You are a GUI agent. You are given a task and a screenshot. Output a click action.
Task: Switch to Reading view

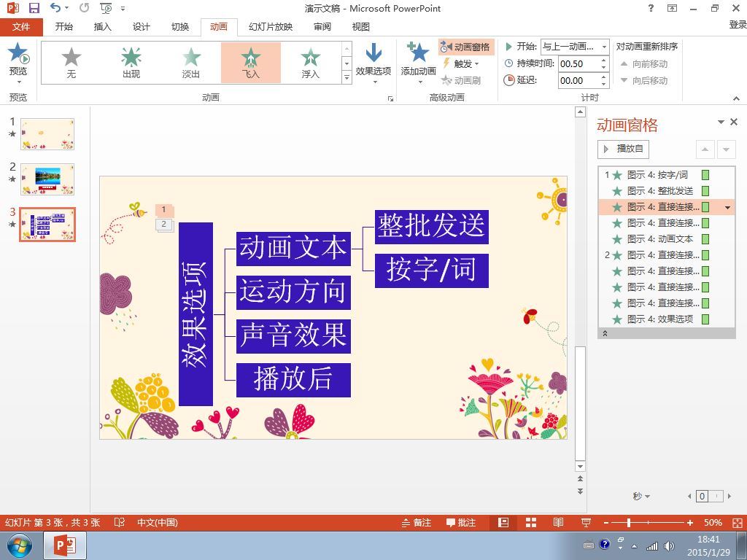(558, 523)
